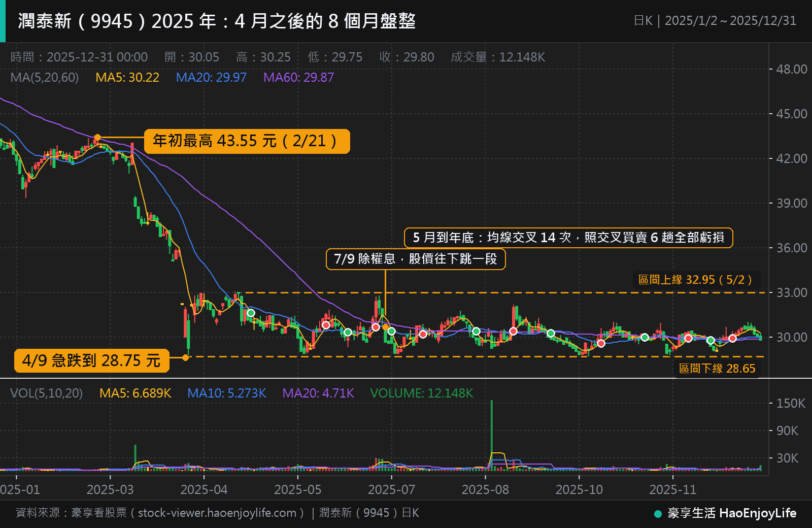Click the 90K volume axis label

pyautogui.click(x=787, y=431)
